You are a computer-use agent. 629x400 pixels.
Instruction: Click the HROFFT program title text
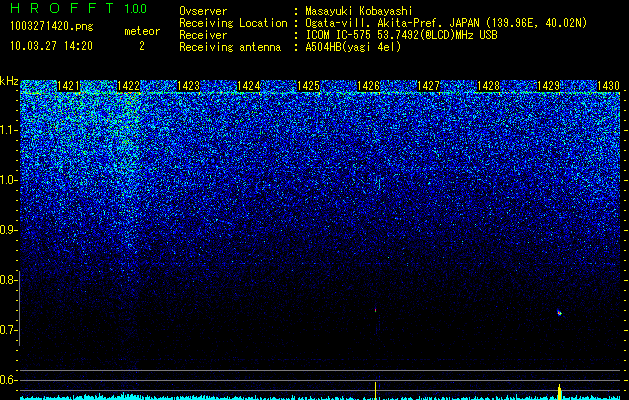click(62, 8)
